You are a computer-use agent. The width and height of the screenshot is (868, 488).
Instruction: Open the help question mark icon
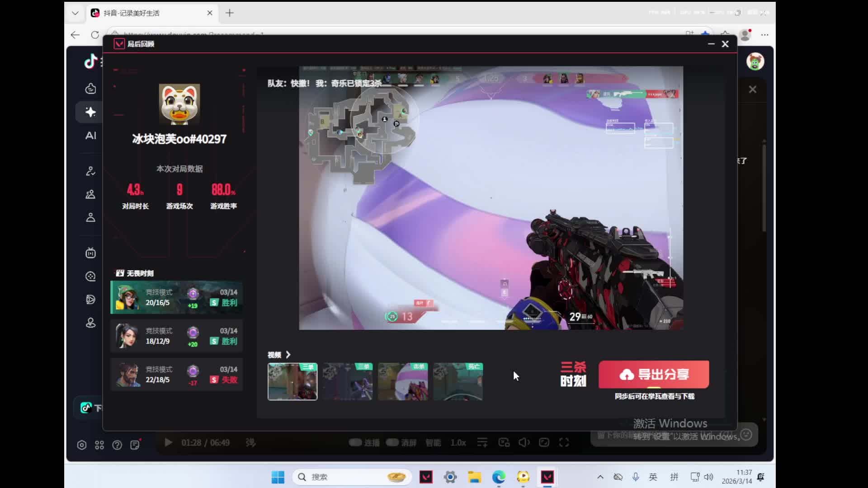pyautogui.click(x=117, y=445)
